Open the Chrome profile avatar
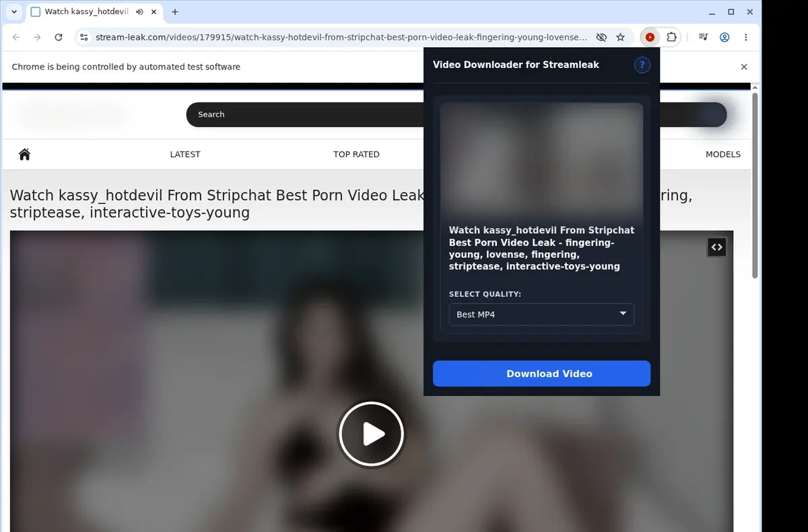808x532 pixels. tap(725, 38)
